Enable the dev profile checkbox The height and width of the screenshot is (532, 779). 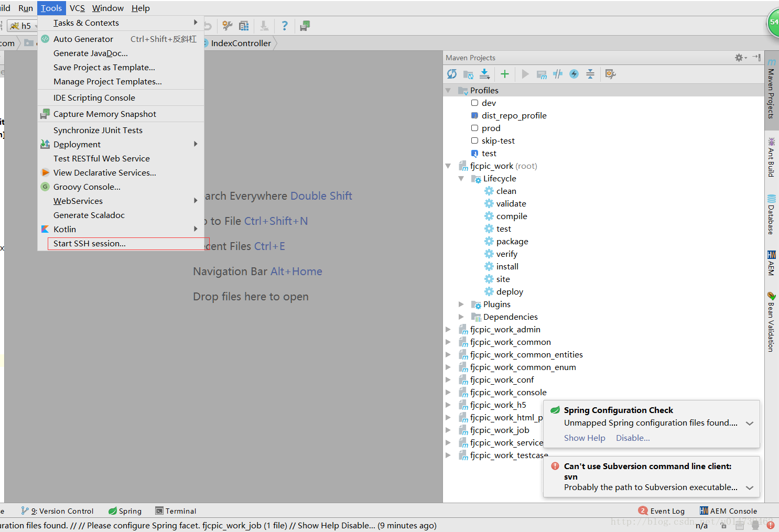pos(474,103)
